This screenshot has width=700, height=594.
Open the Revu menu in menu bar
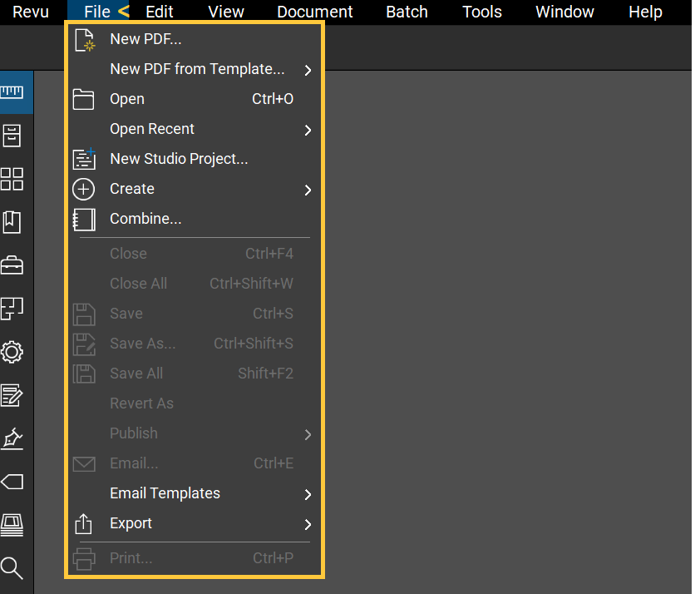pyautogui.click(x=31, y=12)
